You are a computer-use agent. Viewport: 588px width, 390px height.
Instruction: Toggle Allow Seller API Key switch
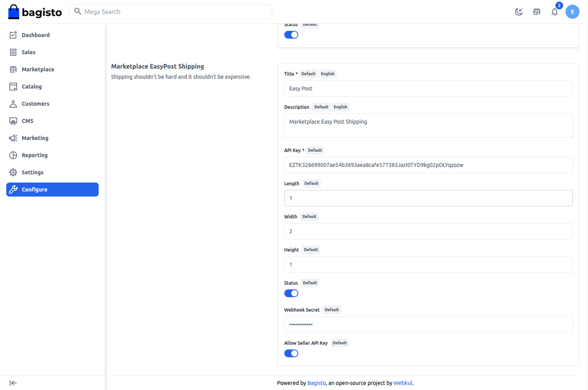coord(291,353)
